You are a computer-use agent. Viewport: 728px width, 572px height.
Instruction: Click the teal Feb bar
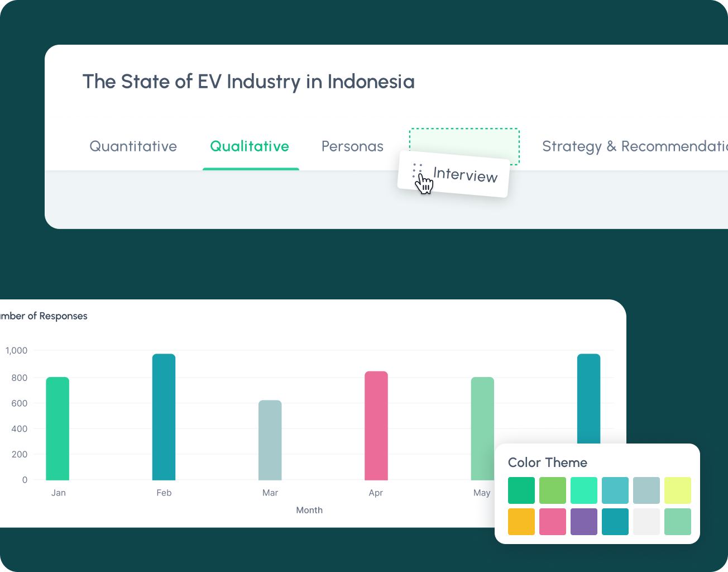[x=164, y=417]
